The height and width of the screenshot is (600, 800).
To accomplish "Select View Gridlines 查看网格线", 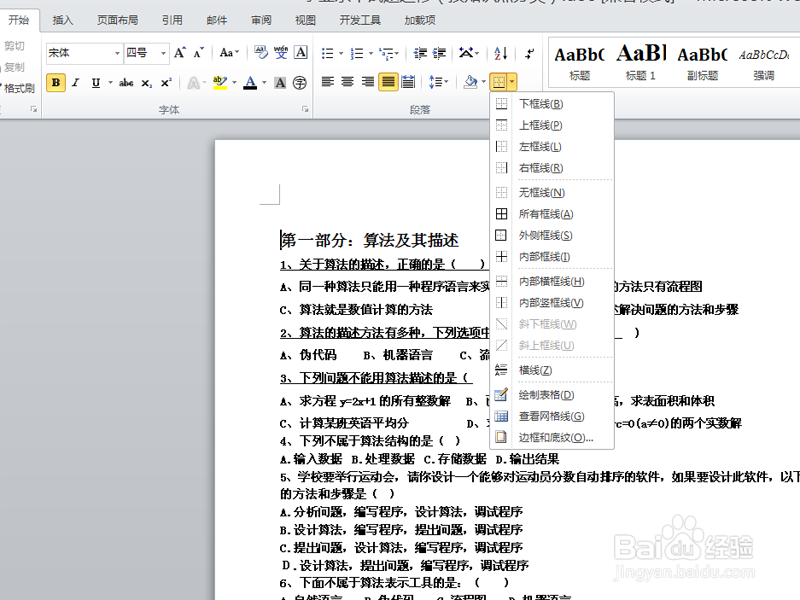I will coord(552,416).
